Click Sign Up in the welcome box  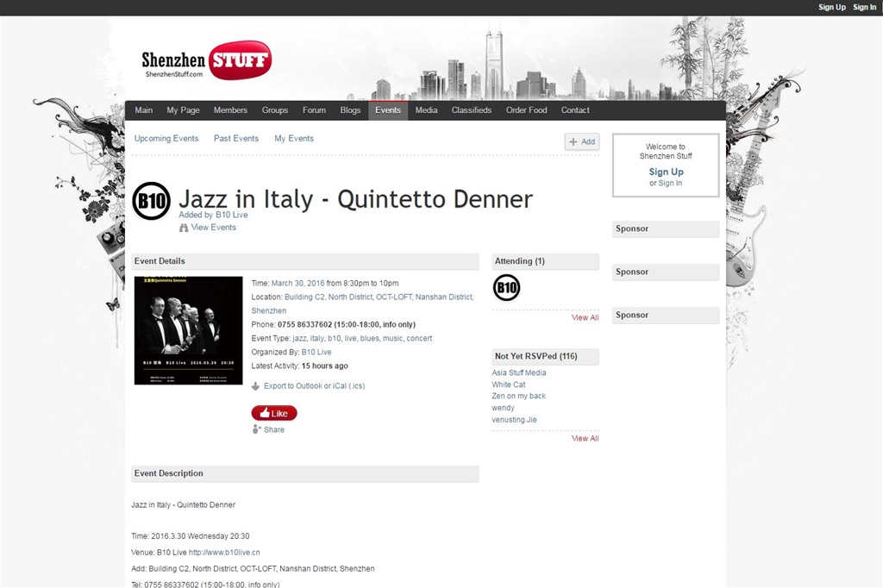tap(667, 172)
